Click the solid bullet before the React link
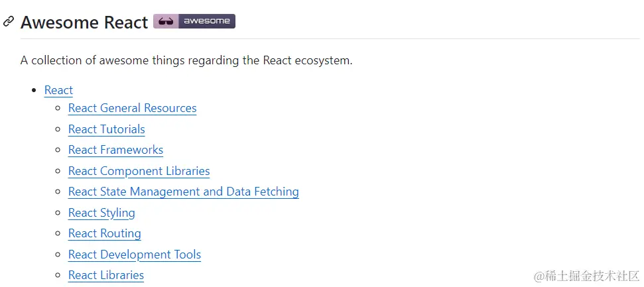Image resolution: width=644 pixels, height=287 pixels. point(34,90)
